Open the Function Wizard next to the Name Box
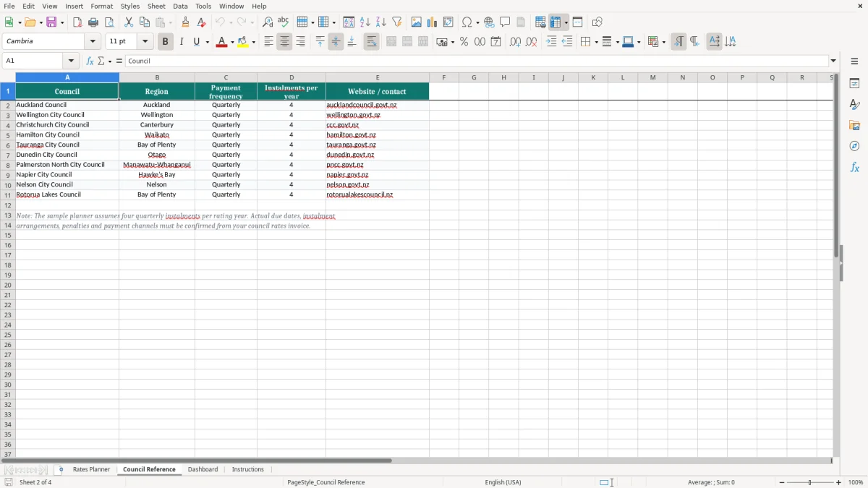This screenshot has height=488, width=868. pyautogui.click(x=90, y=61)
